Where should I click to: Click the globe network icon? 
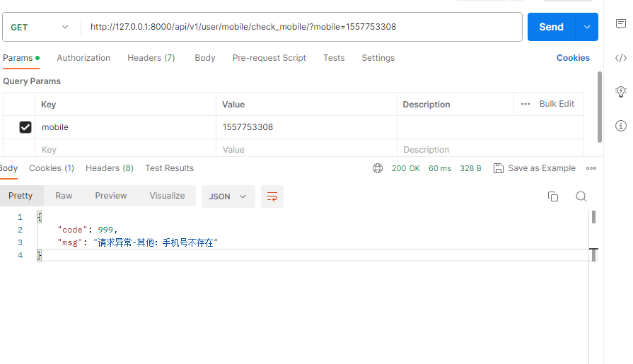378,168
